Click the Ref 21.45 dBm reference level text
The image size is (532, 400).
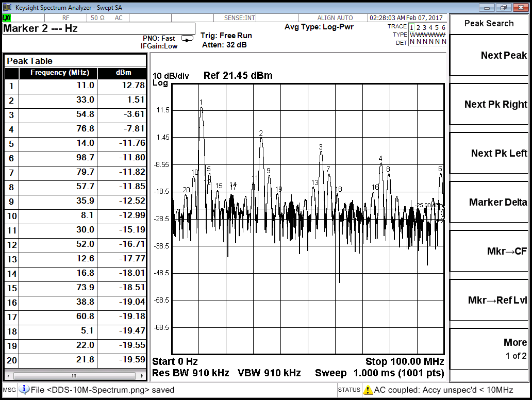[x=238, y=75]
